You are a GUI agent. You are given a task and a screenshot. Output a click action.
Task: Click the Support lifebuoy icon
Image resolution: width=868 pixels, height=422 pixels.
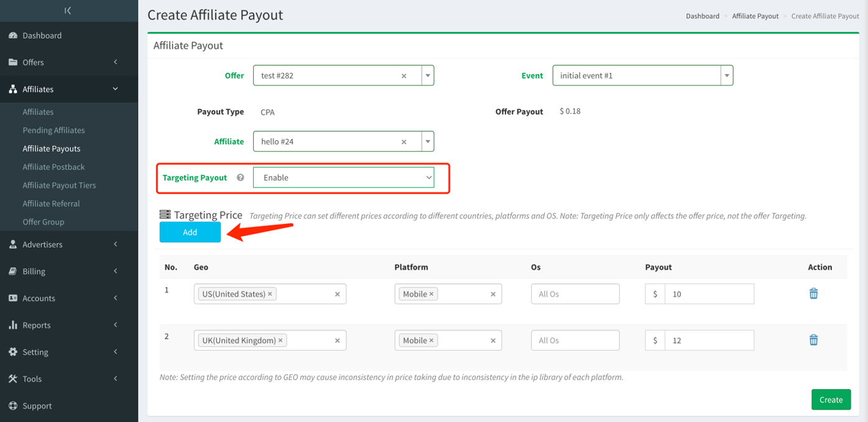click(x=13, y=406)
